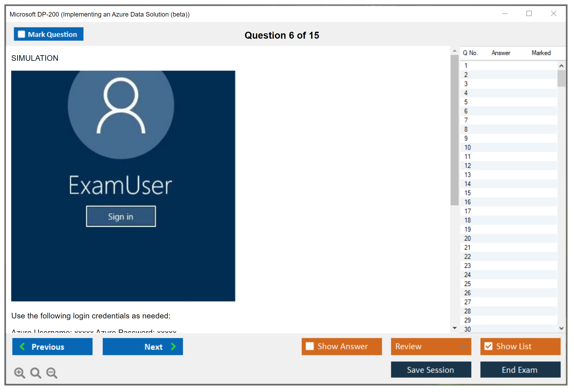Enable the Show Answer checkbox
Viewport: 574px width, 392px height.
[310, 346]
